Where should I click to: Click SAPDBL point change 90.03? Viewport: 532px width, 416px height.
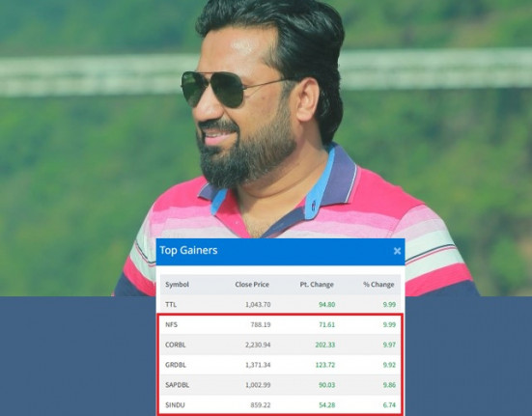pos(326,385)
